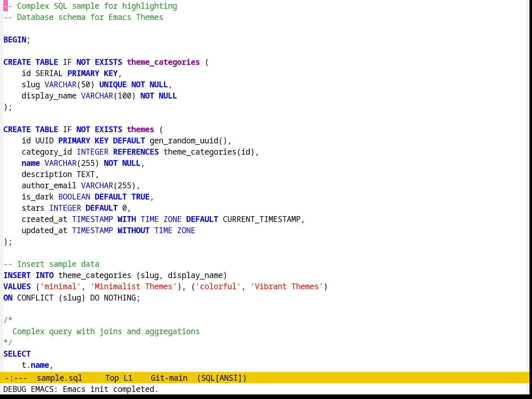Screen dimensions: 532x399
Task: Click the INSERT keyword
Action: [x=17, y=275]
